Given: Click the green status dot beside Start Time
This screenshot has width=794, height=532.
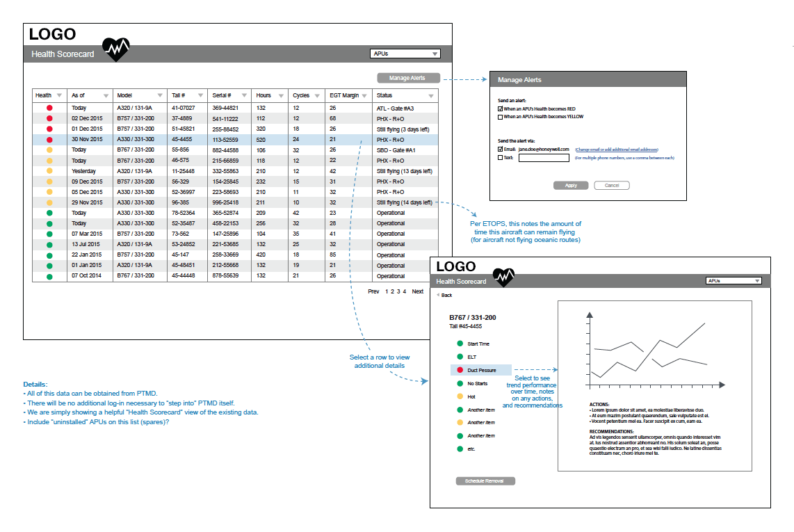Looking at the screenshot, I should pos(460,344).
